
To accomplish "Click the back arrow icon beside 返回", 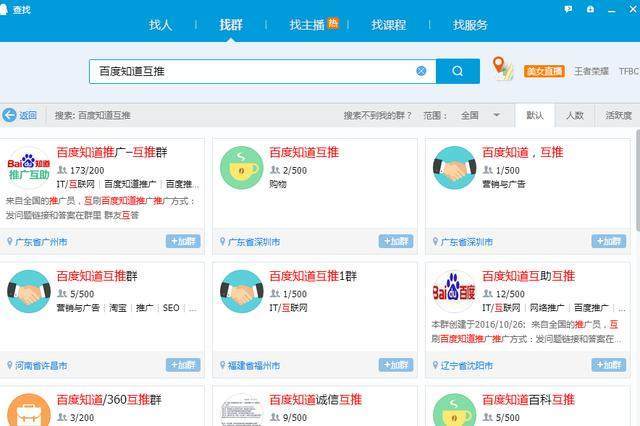I will (x=9, y=115).
